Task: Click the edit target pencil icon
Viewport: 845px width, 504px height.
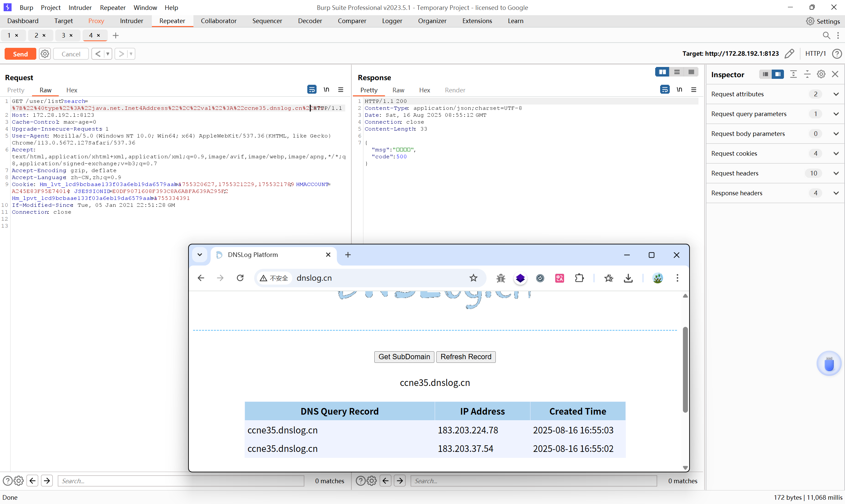Action: click(x=789, y=54)
